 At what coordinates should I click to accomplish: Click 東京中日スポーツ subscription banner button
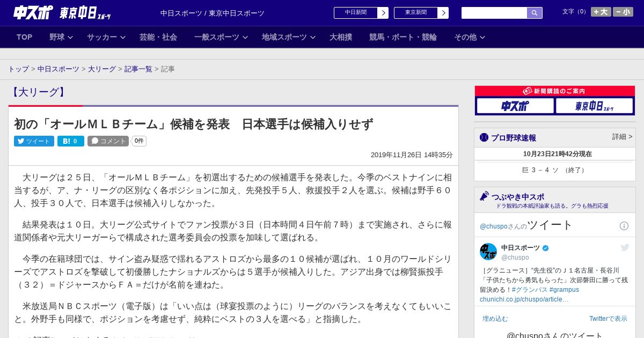click(x=594, y=106)
